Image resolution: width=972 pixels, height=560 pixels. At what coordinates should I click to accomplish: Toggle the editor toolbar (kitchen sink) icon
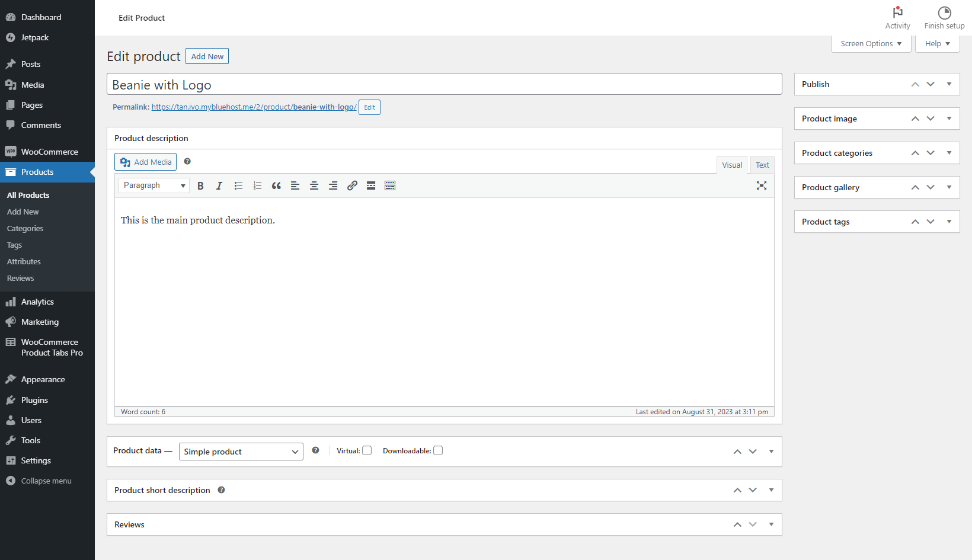click(x=390, y=185)
